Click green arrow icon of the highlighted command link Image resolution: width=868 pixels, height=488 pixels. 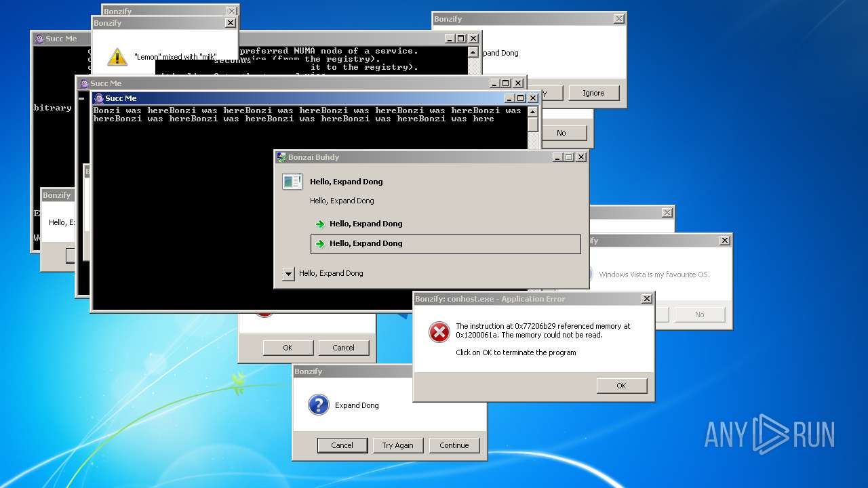tap(320, 243)
